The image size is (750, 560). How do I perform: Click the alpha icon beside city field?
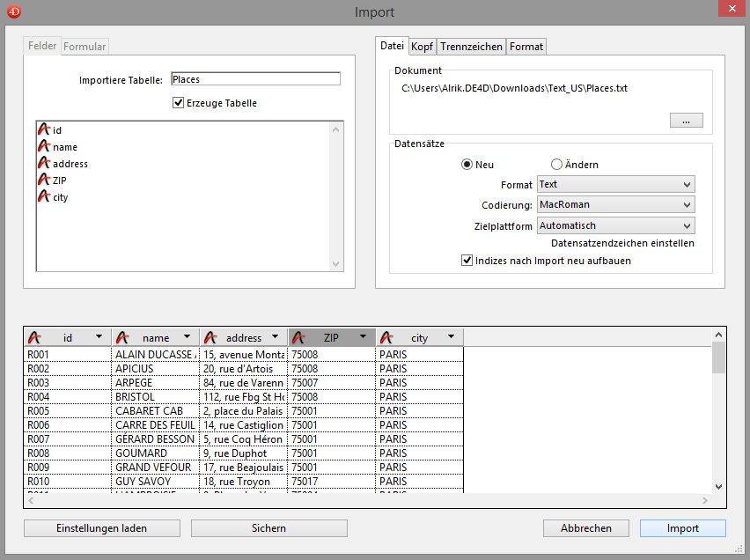click(x=44, y=196)
